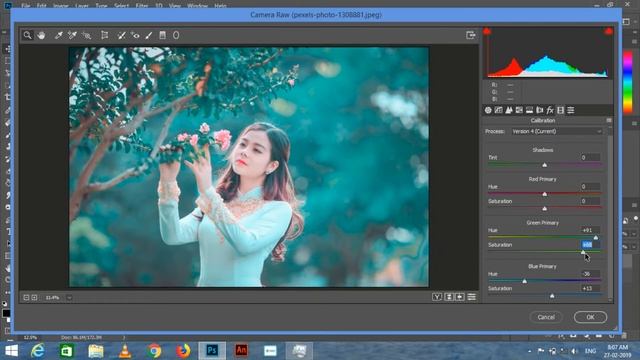The width and height of the screenshot is (640, 360).
Task: Click the Green Primary Saturation slider handle
Action: click(x=583, y=252)
